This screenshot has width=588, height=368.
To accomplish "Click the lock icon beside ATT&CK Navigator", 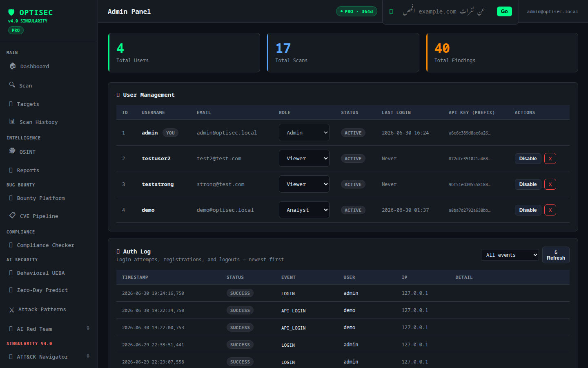I will point(88,356).
